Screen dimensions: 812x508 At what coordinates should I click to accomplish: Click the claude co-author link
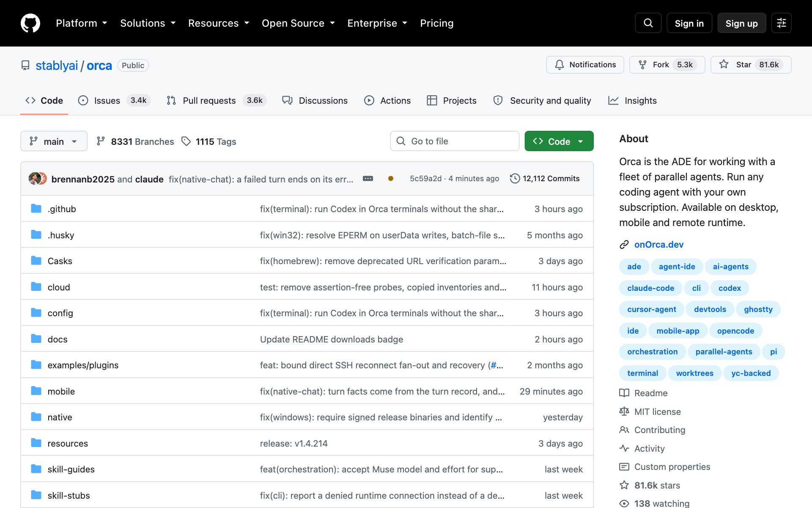click(x=149, y=179)
